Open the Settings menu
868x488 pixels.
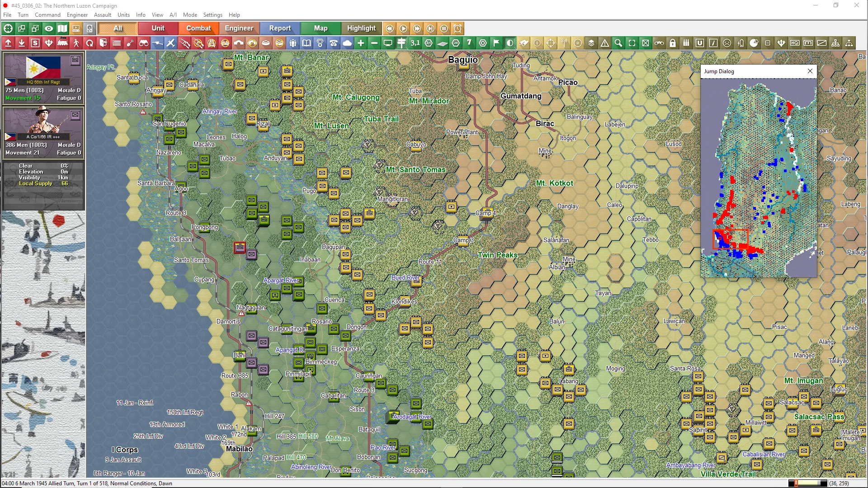(x=212, y=15)
